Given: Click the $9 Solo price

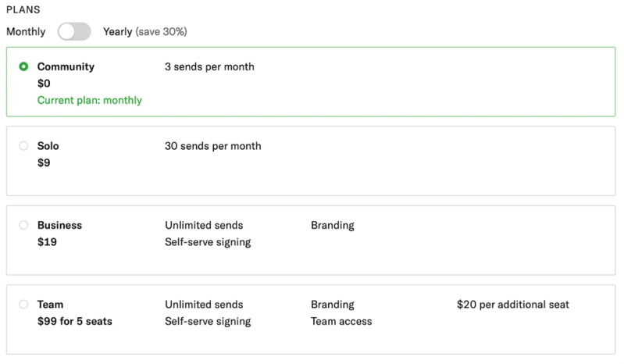Looking at the screenshot, I should pos(44,163).
